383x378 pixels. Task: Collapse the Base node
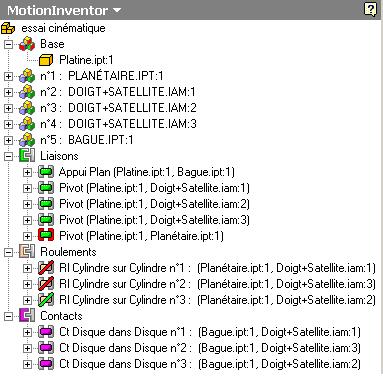point(8,44)
